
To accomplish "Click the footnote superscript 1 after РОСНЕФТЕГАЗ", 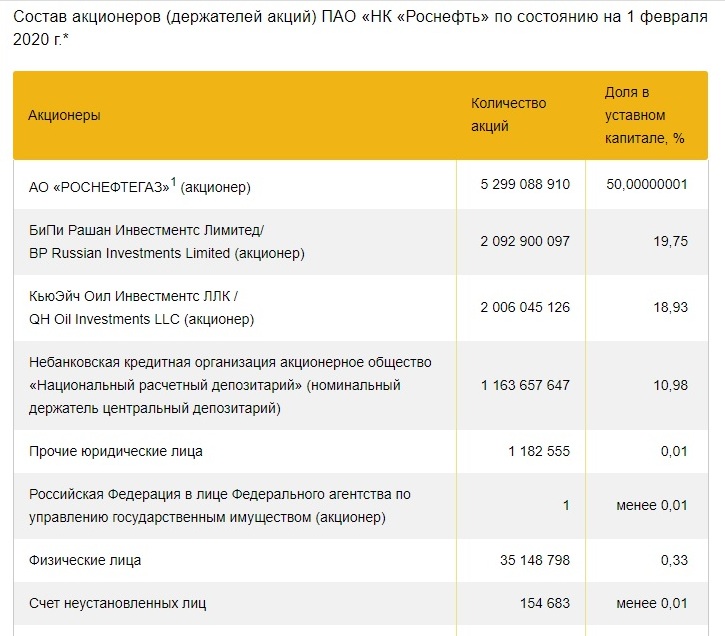I will [x=173, y=182].
